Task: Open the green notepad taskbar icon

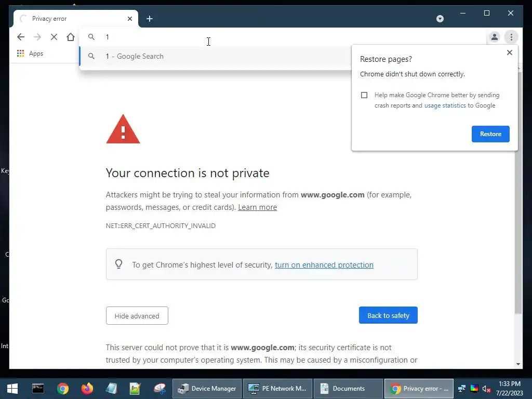Action: pos(135,389)
